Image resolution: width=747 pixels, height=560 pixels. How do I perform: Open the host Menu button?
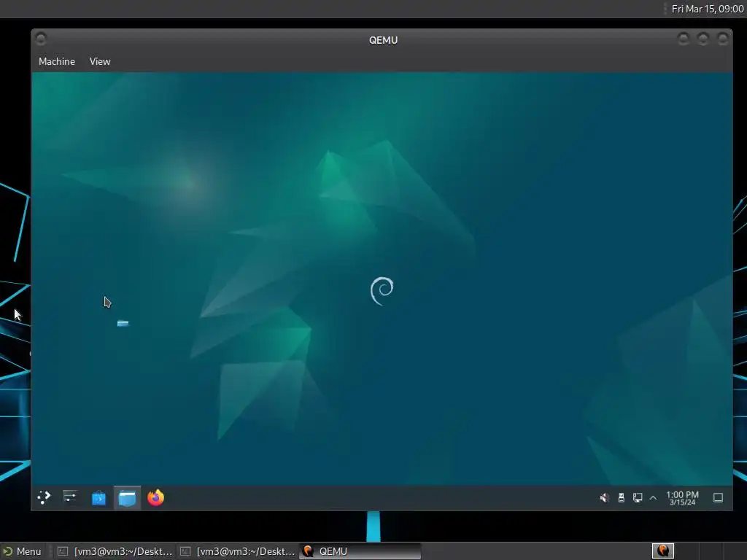click(x=23, y=551)
